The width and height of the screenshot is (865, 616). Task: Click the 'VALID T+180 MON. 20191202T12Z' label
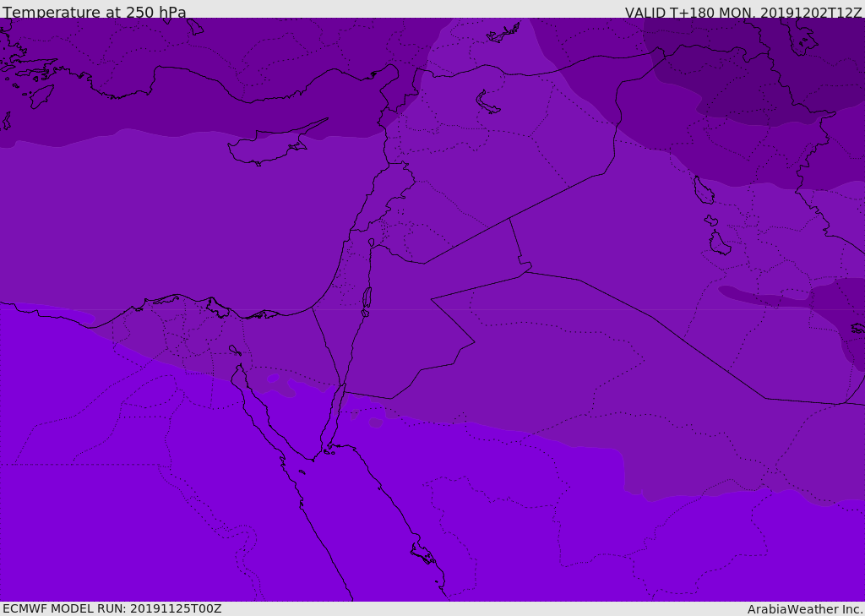point(743,12)
